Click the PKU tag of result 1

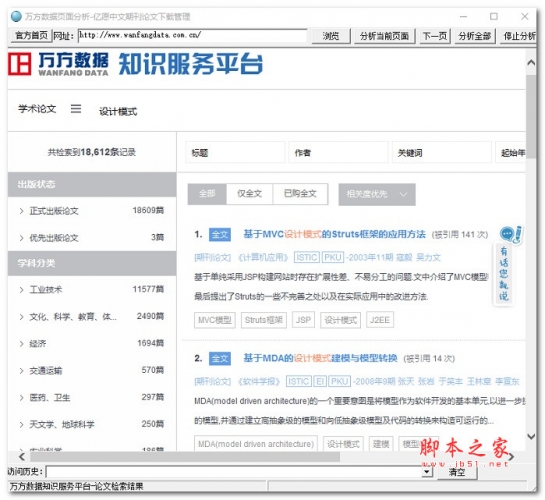click(333, 257)
